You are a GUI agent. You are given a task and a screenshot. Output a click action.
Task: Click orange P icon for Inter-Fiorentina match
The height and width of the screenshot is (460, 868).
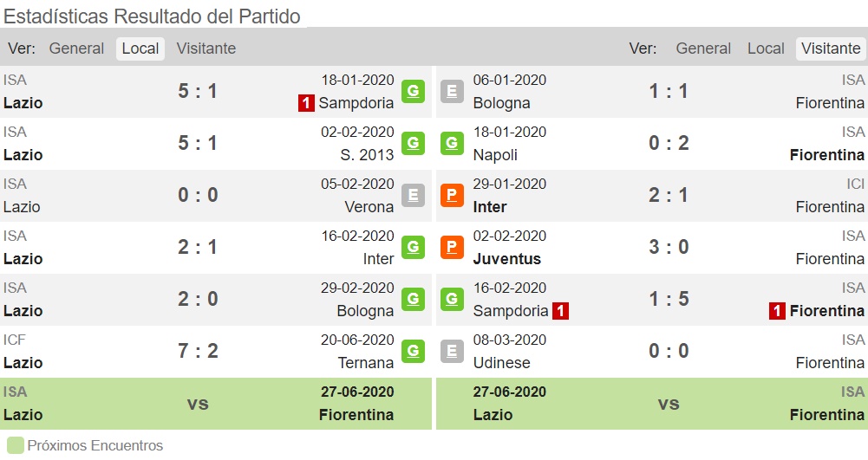452,195
